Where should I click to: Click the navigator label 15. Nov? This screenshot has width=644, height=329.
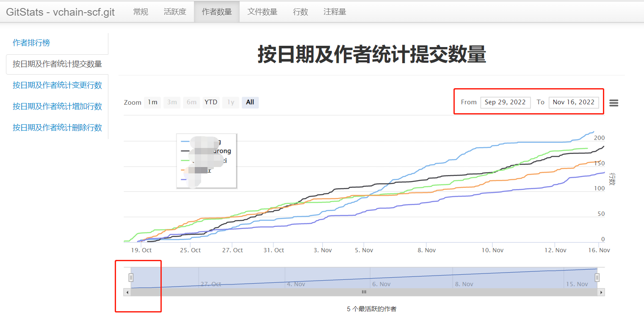coord(577,284)
